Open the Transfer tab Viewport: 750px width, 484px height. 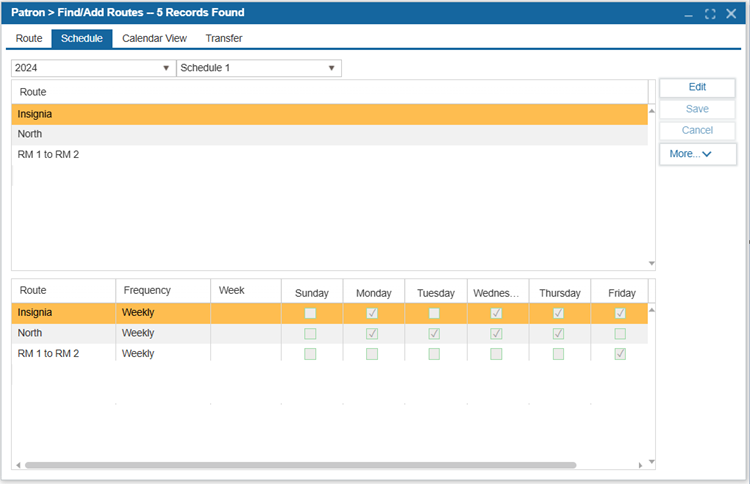[224, 38]
